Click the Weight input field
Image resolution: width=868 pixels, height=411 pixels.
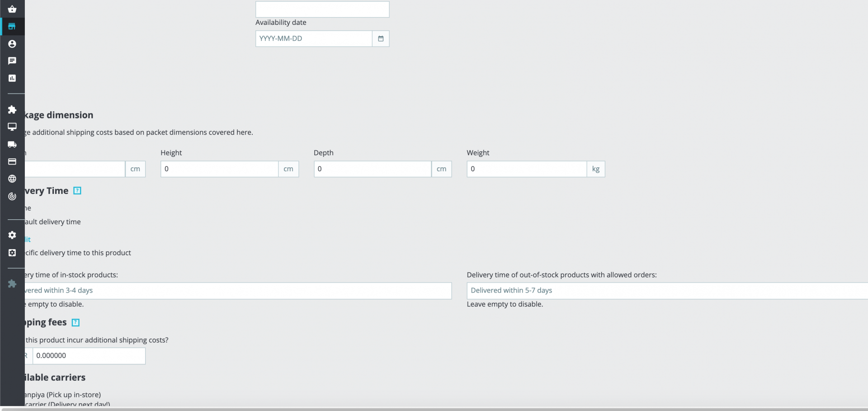click(x=527, y=169)
